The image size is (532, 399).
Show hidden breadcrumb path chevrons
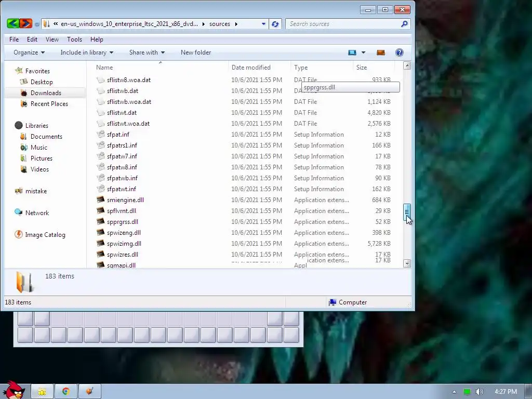(x=55, y=24)
